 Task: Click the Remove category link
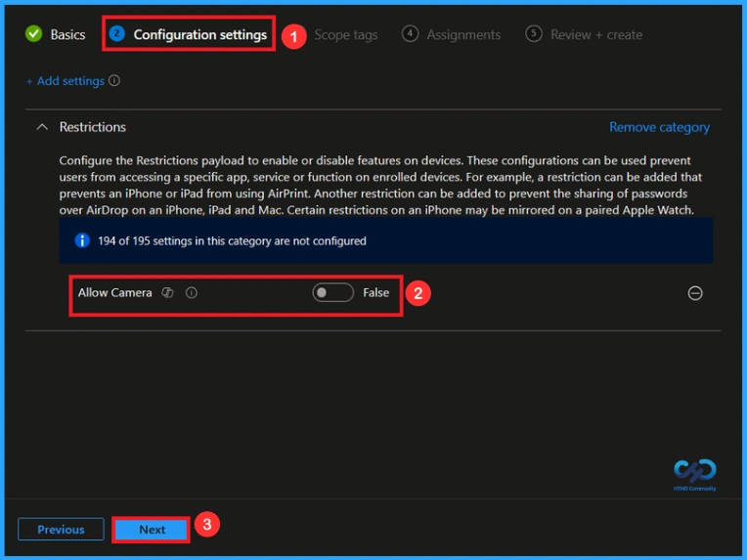pos(659,127)
